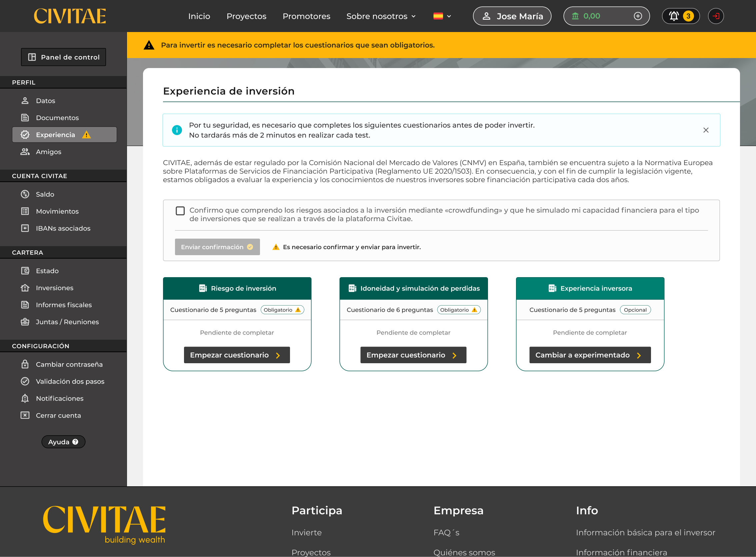Check the crowdfunding risk confirmation checkbox
Viewport: 756px width, 557px height.
(180, 211)
